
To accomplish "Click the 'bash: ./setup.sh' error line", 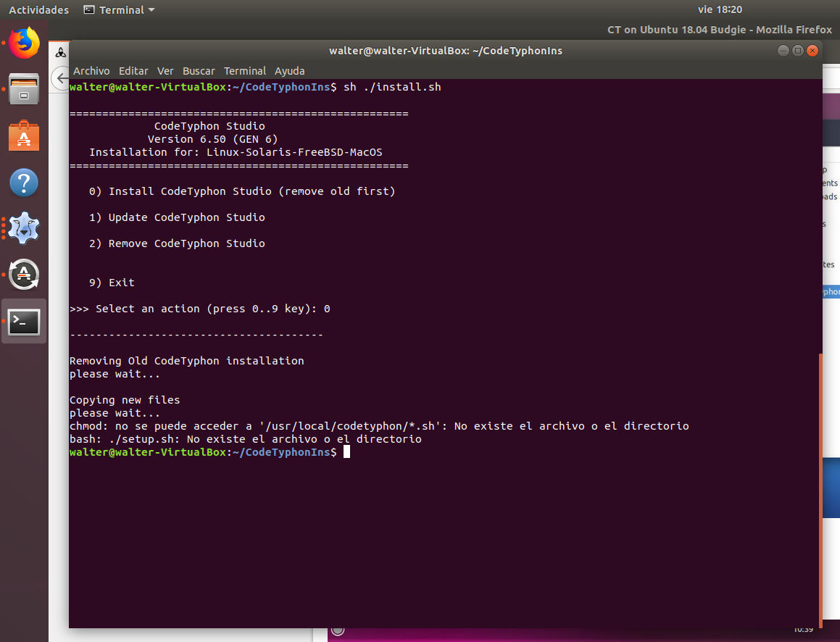I will (246, 439).
